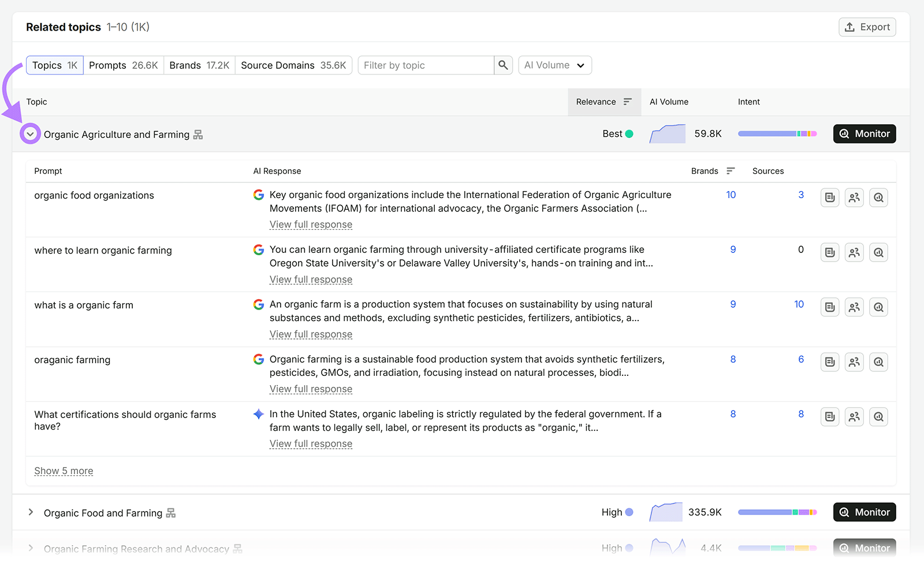Click AI Volume trend chart for Organic Agriculture and Farming
The height and width of the screenshot is (563, 924).
pyautogui.click(x=668, y=134)
